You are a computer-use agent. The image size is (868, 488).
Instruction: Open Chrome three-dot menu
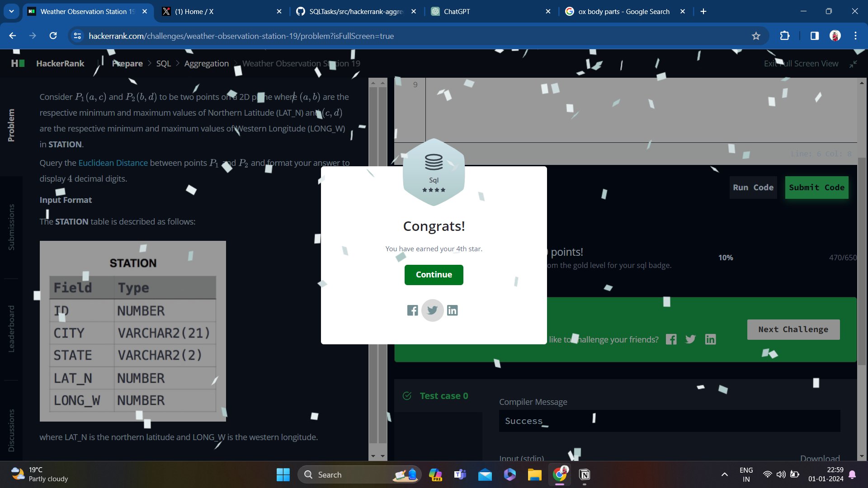point(855,36)
